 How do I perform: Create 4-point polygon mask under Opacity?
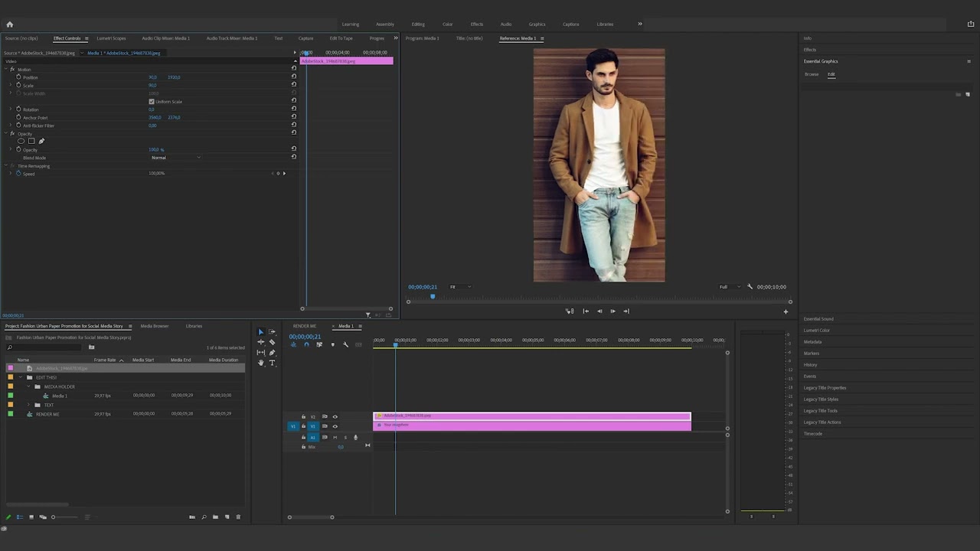(31, 141)
